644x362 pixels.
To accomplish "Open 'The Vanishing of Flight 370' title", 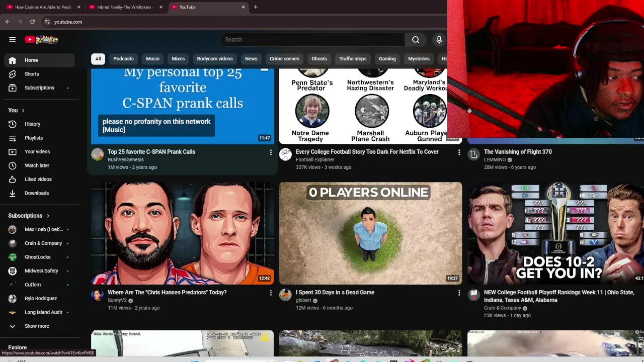I will [518, 152].
